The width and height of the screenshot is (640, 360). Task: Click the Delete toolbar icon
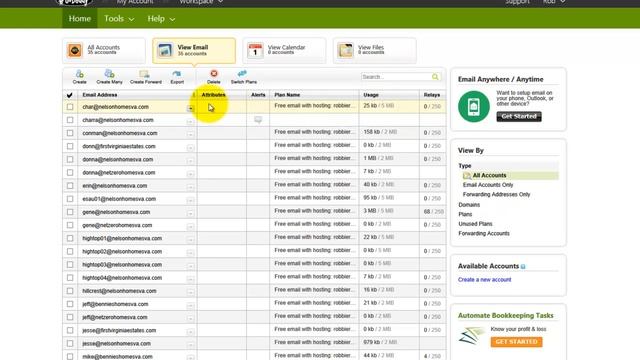[x=213, y=73]
